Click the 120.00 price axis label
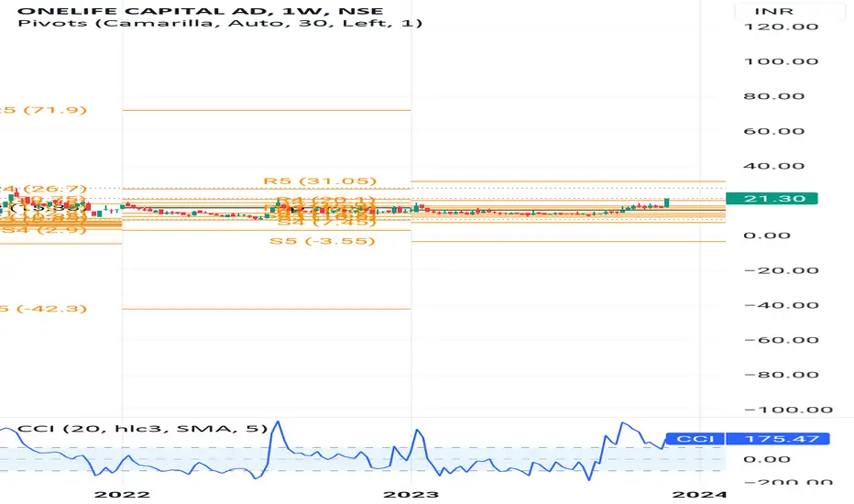 coord(781,27)
